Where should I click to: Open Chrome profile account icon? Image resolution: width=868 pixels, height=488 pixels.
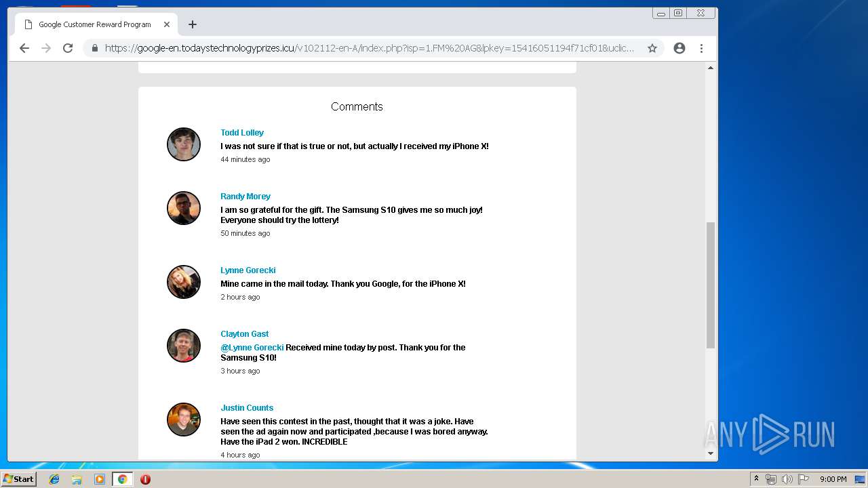coord(679,48)
